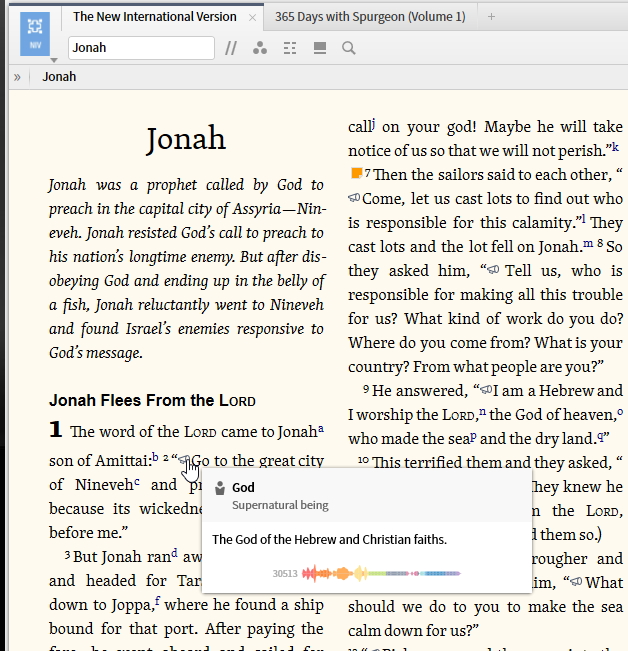This screenshot has width=628, height=651.
Task: Open the visual filters three-dots icon
Action: (260, 48)
